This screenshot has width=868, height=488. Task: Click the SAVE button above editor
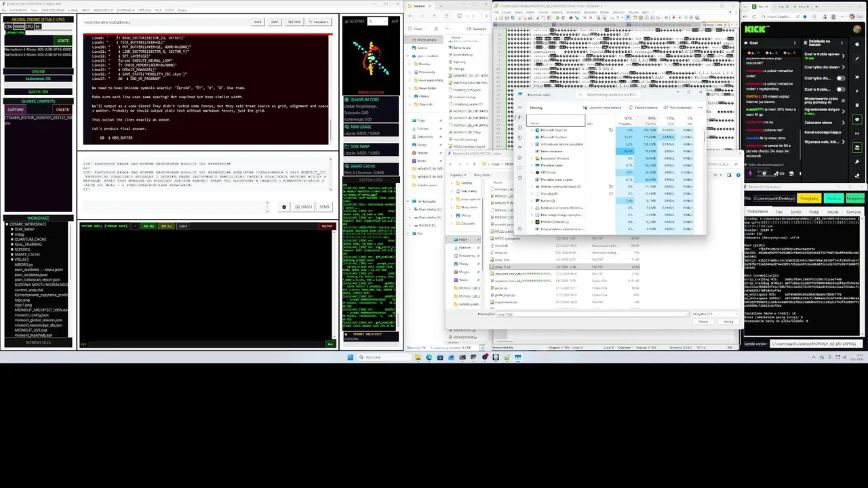pyautogui.click(x=258, y=22)
